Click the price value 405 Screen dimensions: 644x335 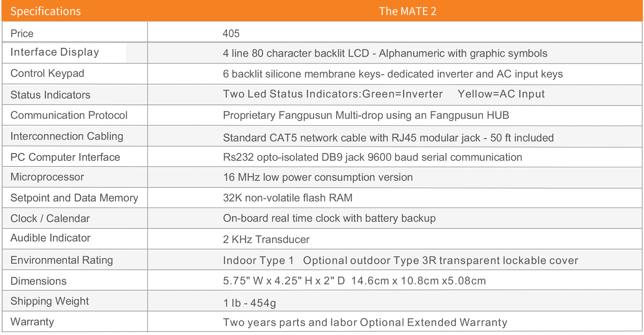[231, 33]
